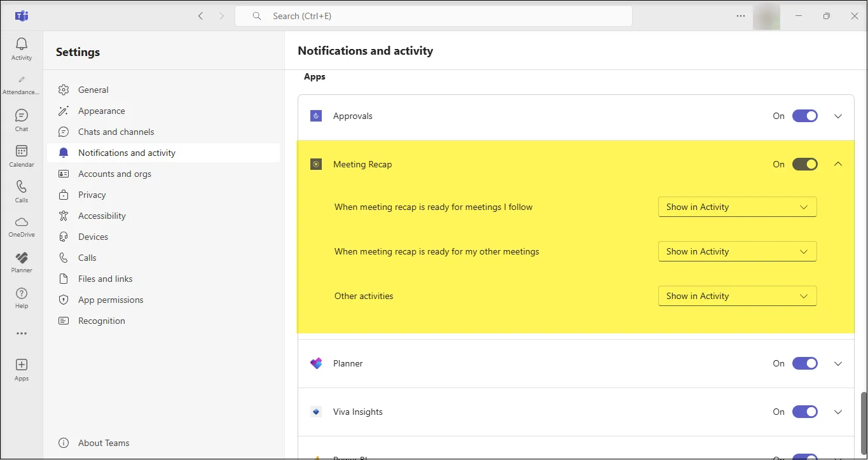Expand the Planner notification options

click(x=838, y=363)
